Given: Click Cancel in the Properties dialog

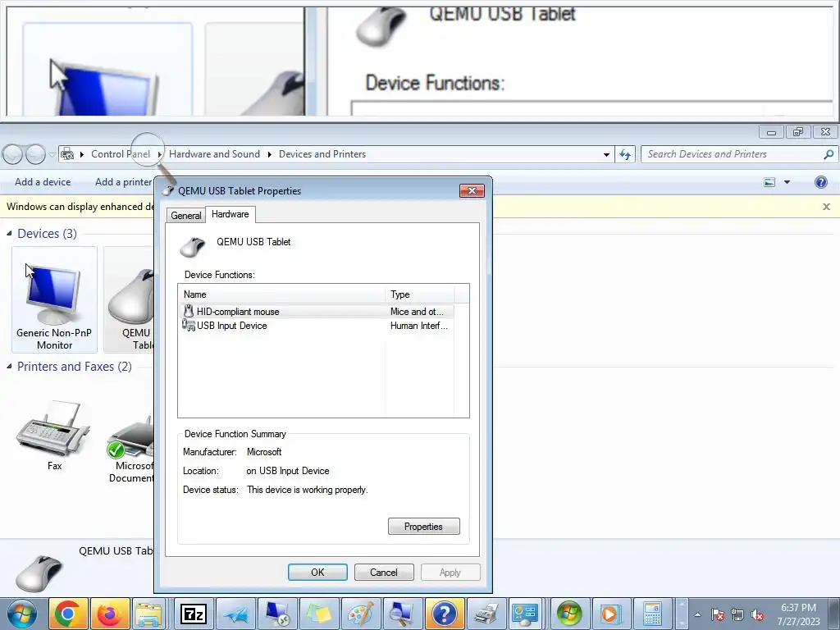Looking at the screenshot, I should pyautogui.click(x=384, y=572).
